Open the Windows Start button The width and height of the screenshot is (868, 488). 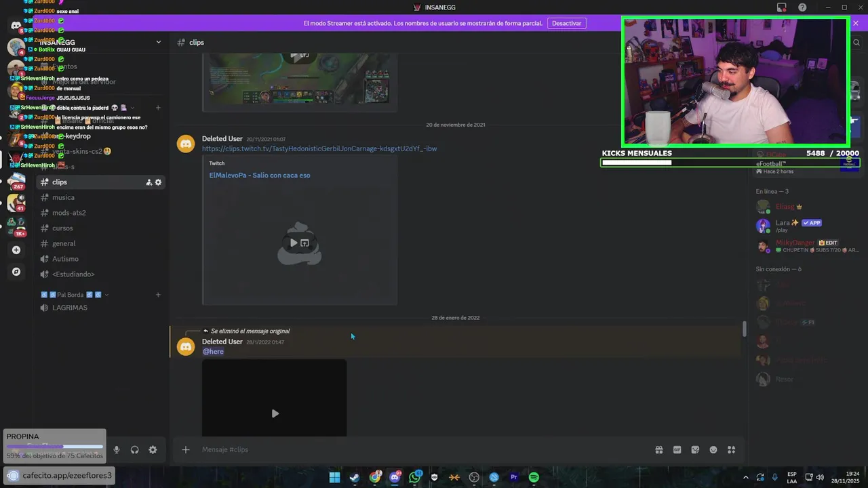point(334,477)
